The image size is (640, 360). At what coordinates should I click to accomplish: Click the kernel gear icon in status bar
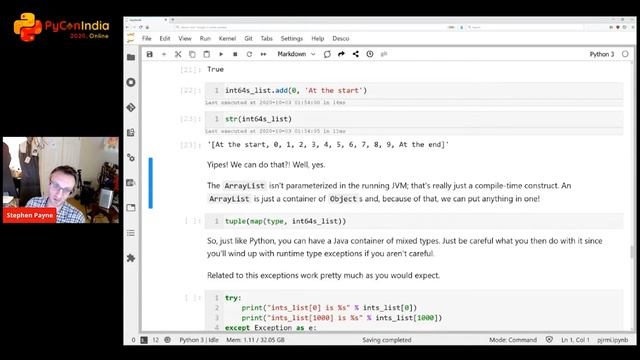click(167, 340)
